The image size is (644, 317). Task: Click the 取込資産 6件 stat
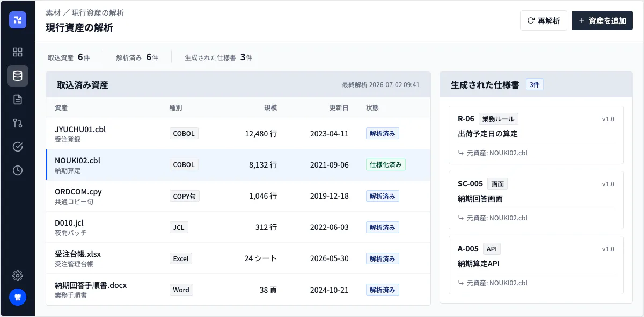(x=69, y=57)
